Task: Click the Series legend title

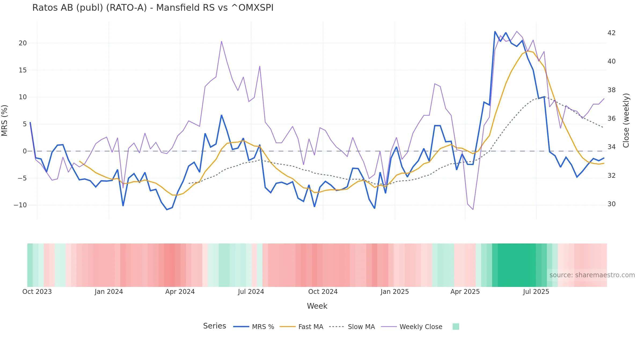Action: [214, 326]
